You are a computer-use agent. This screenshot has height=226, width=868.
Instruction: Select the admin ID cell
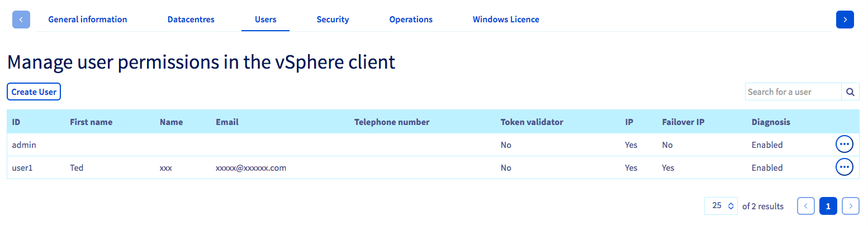click(x=24, y=145)
